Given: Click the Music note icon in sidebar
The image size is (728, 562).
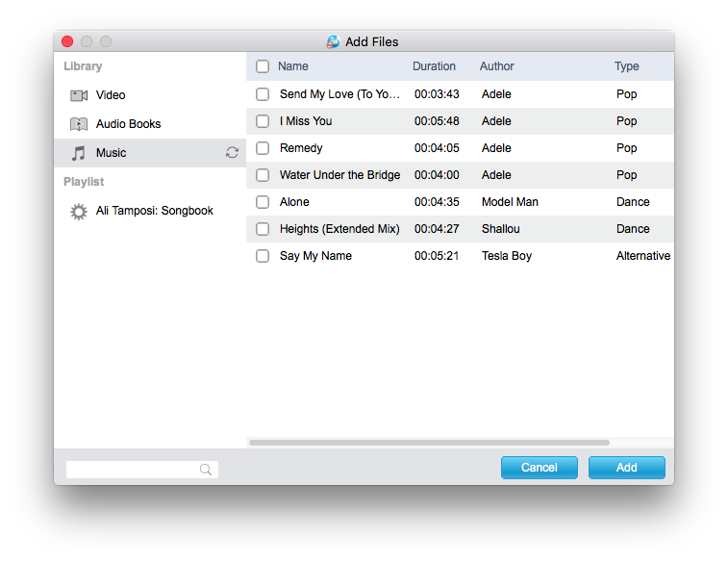Looking at the screenshot, I should click(79, 153).
